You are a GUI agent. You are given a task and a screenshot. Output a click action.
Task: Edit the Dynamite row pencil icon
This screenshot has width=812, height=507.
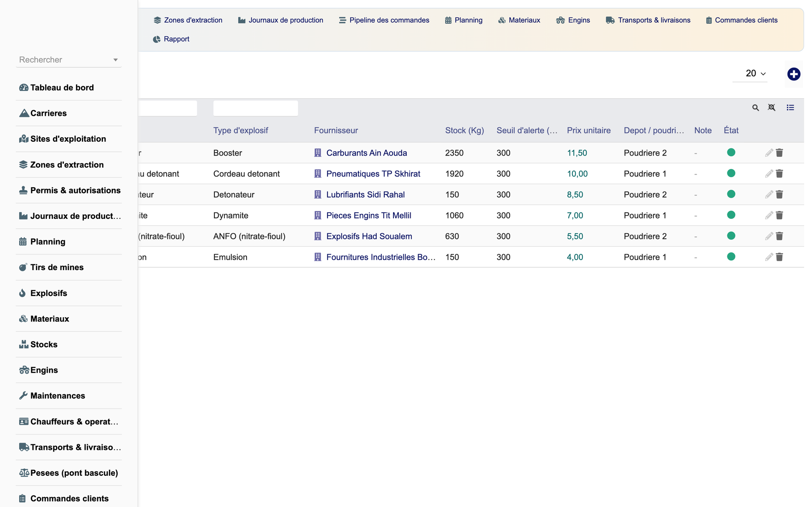pos(769,216)
